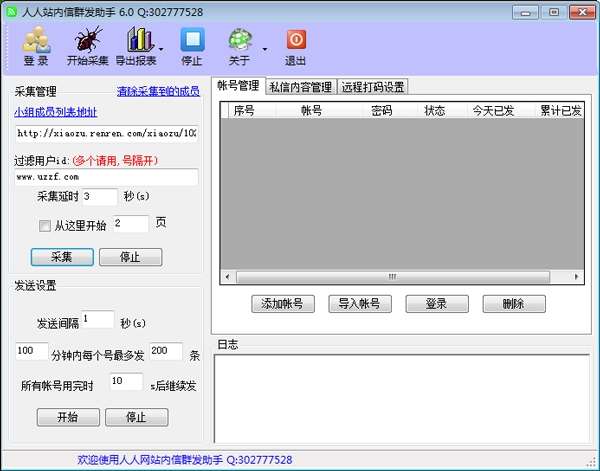Click the 导出报表 chart icon
Screen dimensions: 600x471
point(138,40)
